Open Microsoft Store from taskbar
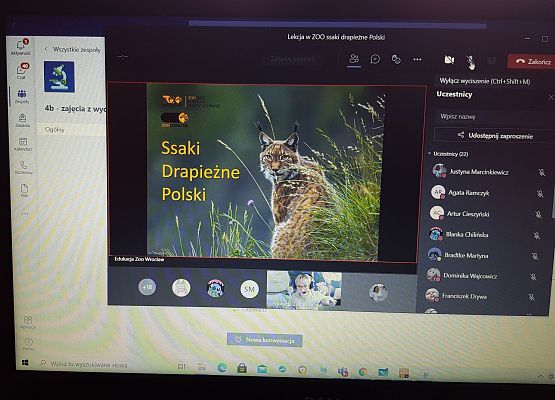This screenshot has height=400, width=555. 242,368
